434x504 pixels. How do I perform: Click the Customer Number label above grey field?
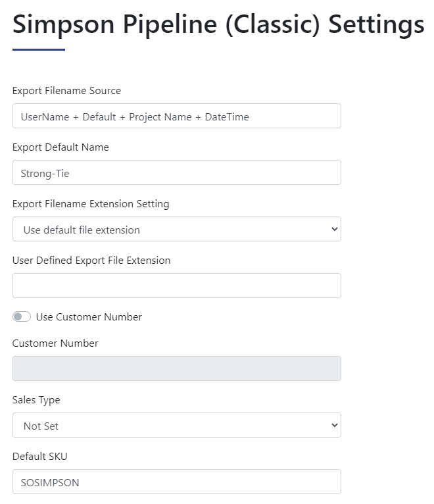click(55, 343)
